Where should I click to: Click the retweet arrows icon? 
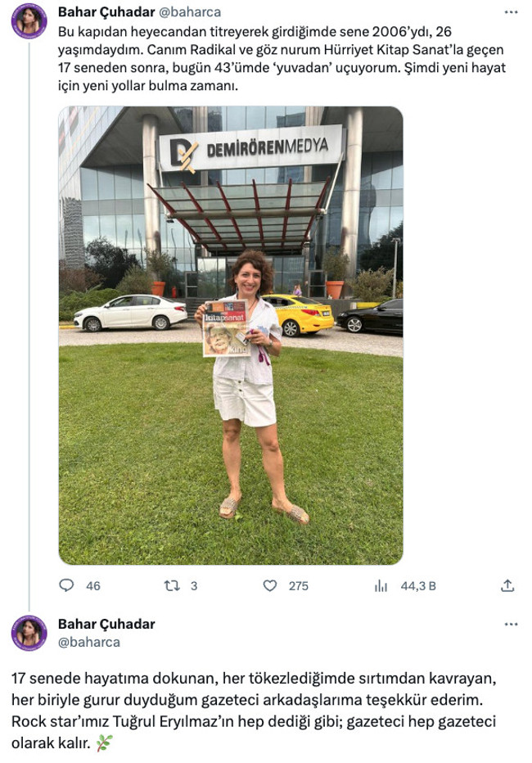[172, 586]
